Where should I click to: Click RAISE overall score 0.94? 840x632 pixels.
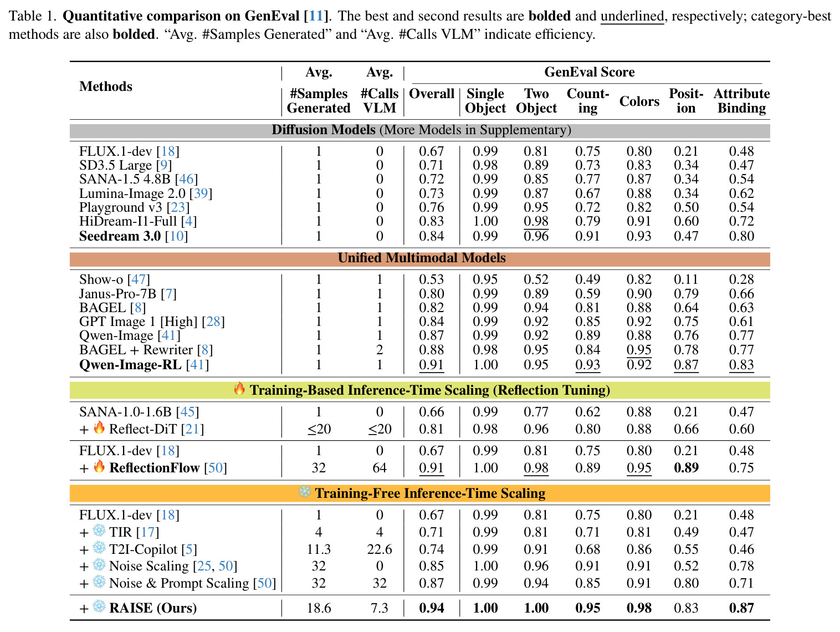pyautogui.click(x=432, y=608)
